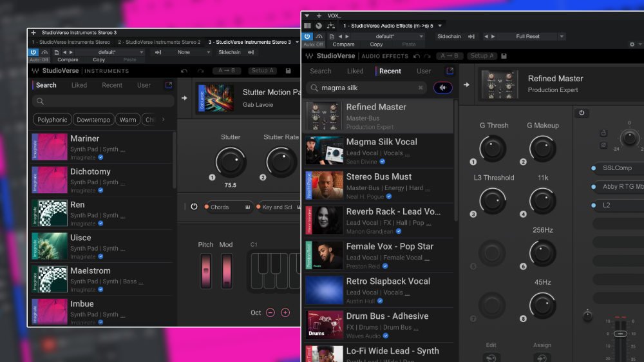This screenshot has width=644, height=362.
Task: Open pop-out browser icon in Audio Effects window
Action: click(x=450, y=71)
